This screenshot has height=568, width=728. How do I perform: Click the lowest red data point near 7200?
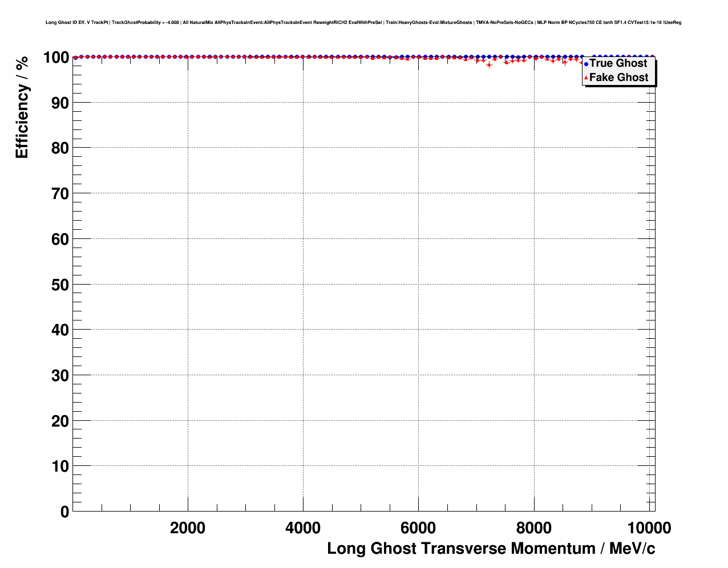tap(489, 65)
